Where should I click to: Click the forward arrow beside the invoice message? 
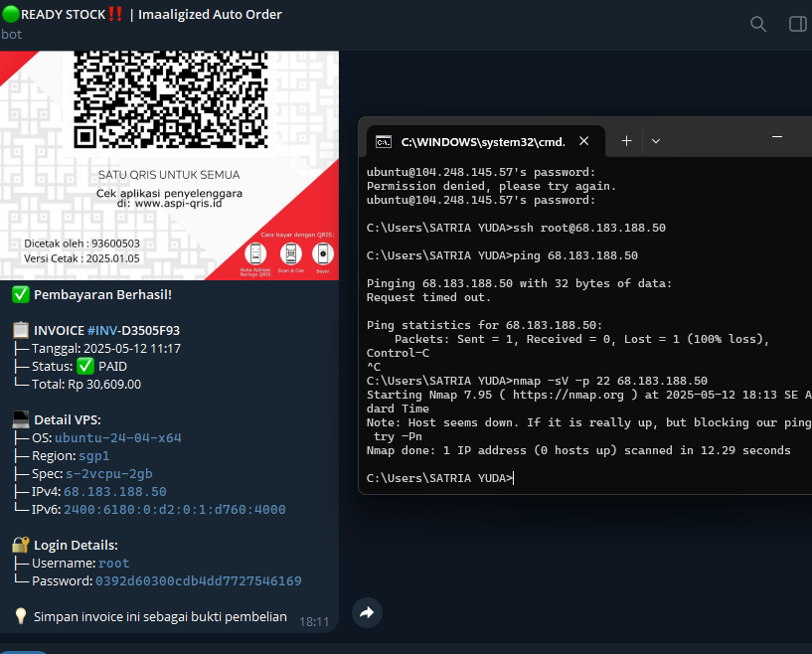tap(367, 612)
